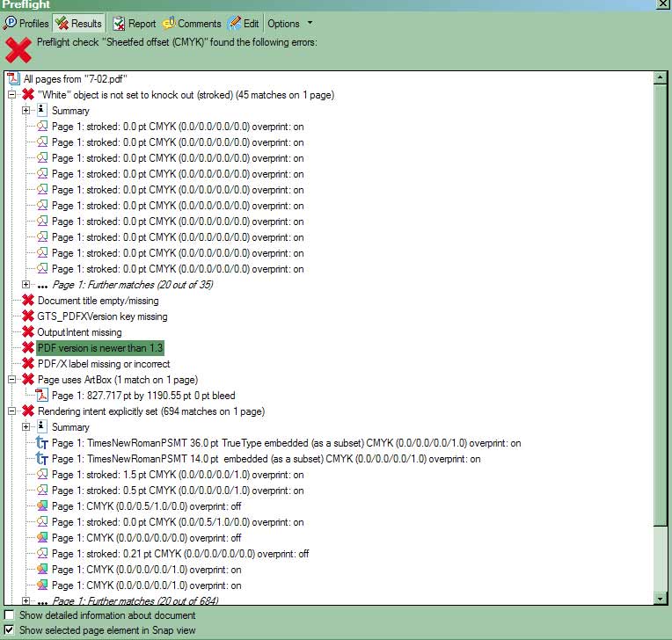Click the red X icon of Page uses ArtBox
672x640 pixels.
(x=28, y=380)
